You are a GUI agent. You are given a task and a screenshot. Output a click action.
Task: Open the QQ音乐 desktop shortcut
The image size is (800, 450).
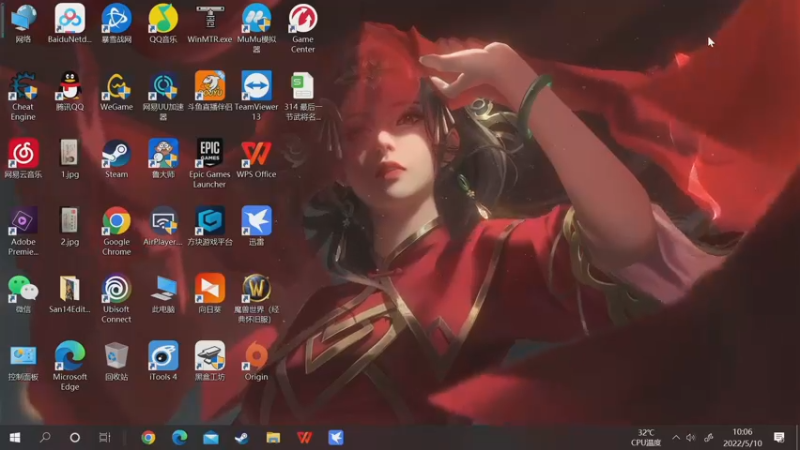pos(163,24)
